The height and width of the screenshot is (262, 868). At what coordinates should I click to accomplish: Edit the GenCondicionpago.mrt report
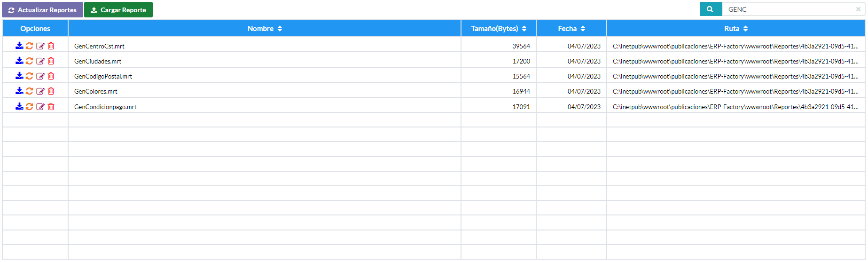click(40, 106)
